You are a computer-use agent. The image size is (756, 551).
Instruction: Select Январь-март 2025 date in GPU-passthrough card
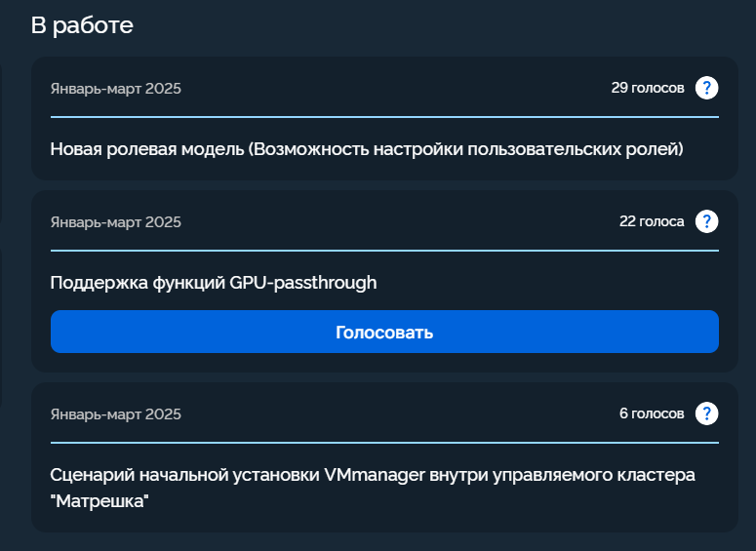click(x=116, y=222)
